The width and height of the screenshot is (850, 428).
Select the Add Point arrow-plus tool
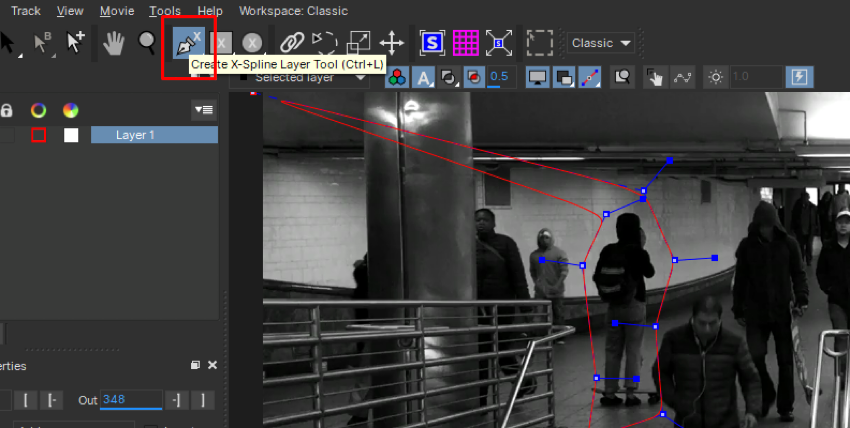click(x=75, y=43)
